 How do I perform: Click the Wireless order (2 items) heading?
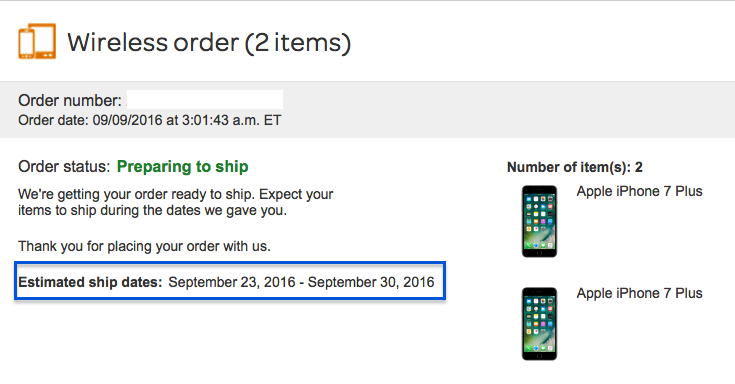[209, 42]
